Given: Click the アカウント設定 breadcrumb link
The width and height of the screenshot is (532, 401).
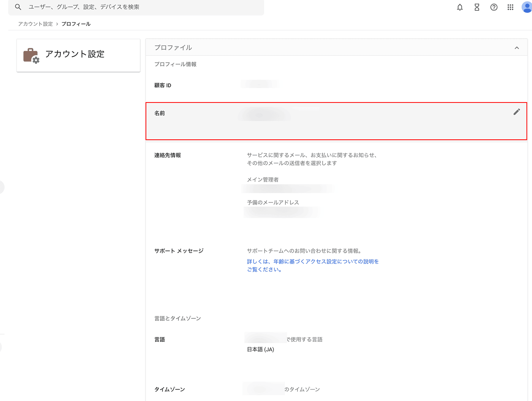Looking at the screenshot, I should click(x=35, y=24).
